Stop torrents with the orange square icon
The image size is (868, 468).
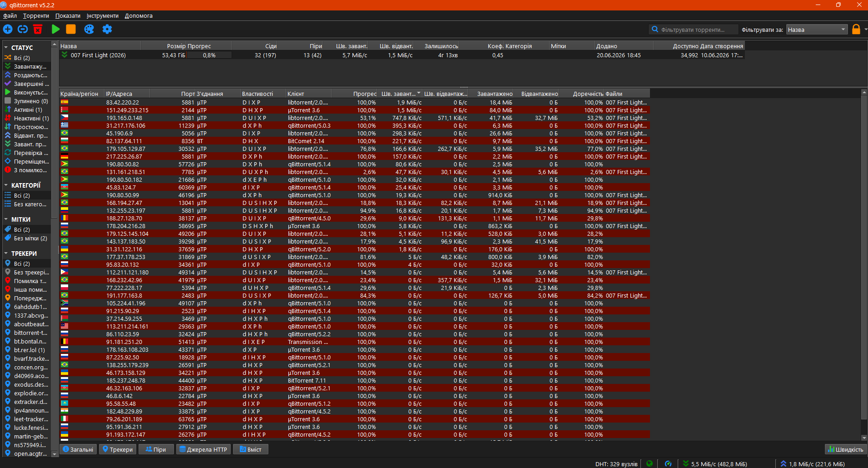coord(71,29)
